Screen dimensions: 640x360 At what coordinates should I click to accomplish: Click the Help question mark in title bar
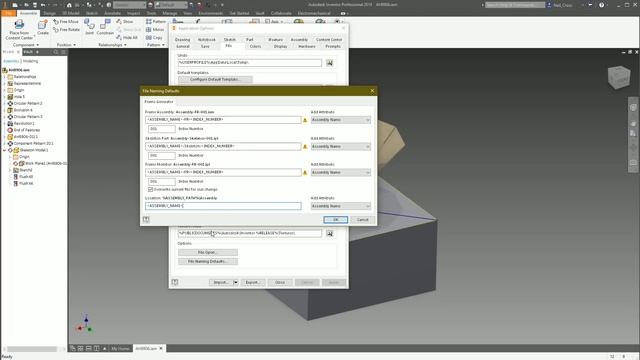(601, 5)
